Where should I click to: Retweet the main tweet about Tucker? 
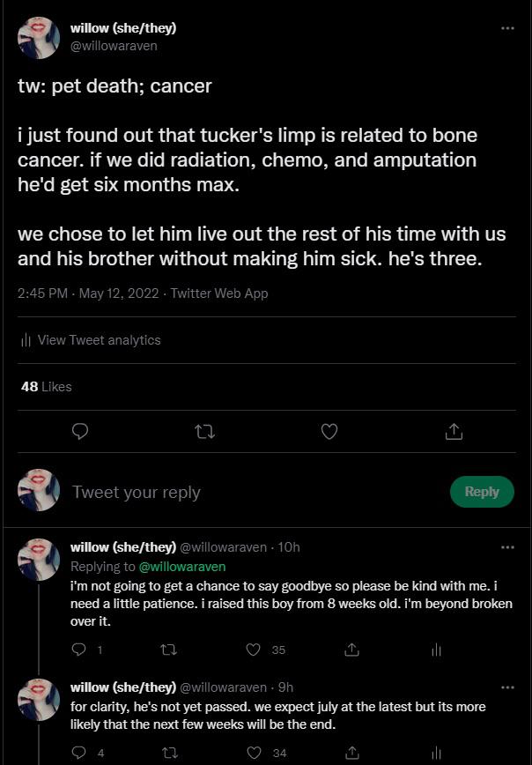204,431
